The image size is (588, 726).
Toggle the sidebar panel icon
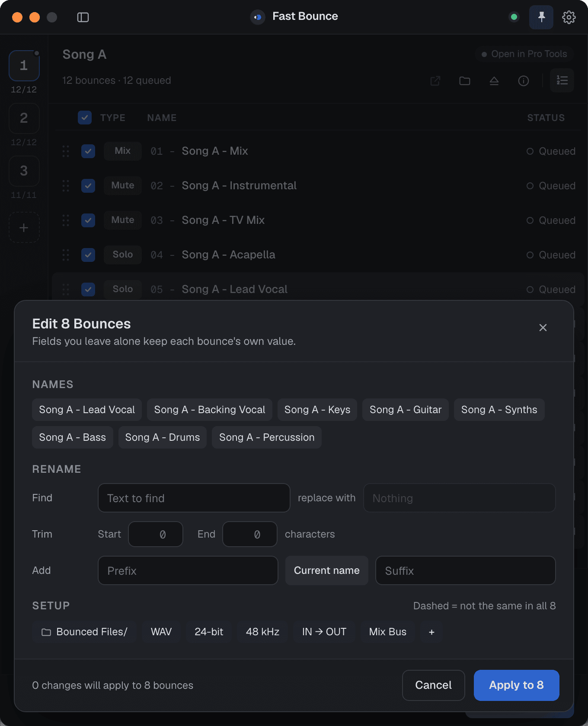(83, 17)
